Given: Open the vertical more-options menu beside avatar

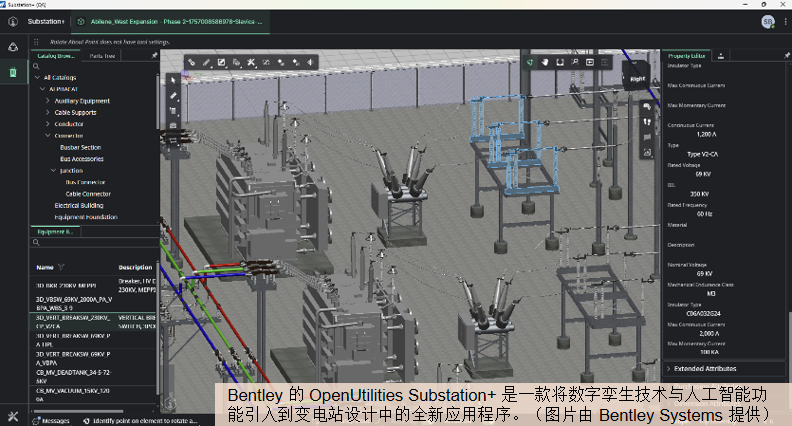Looking at the screenshot, I should pos(785,22).
